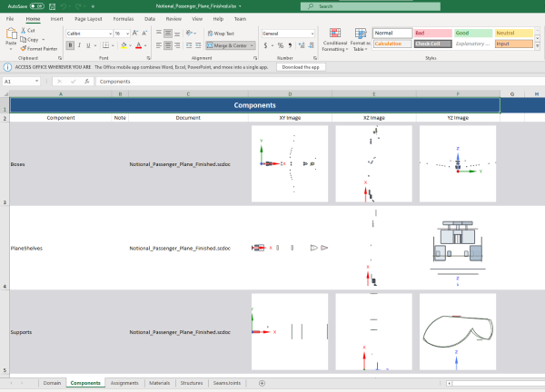Open the Quick Access Toolbar customize arrow
This screenshot has height=392, width=545.
tap(93, 6)
